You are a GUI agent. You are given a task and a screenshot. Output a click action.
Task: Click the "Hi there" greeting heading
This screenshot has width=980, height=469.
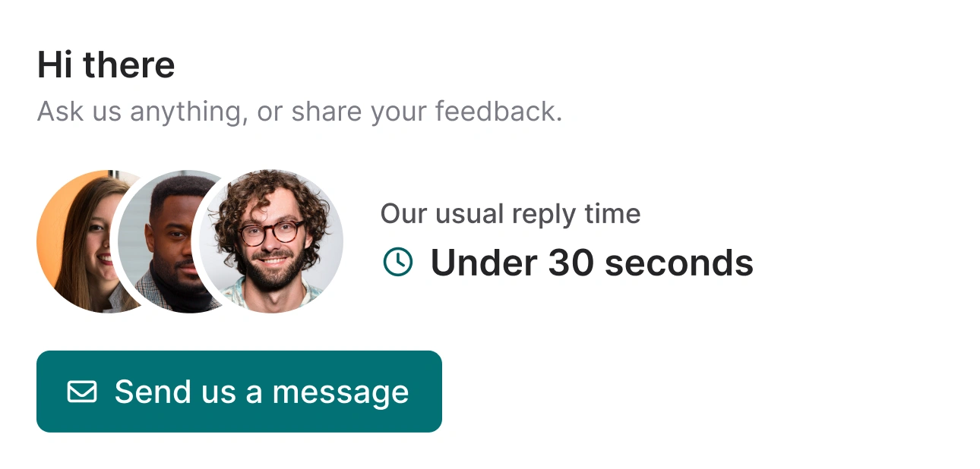pyautogui.click(x=106, y=65)
